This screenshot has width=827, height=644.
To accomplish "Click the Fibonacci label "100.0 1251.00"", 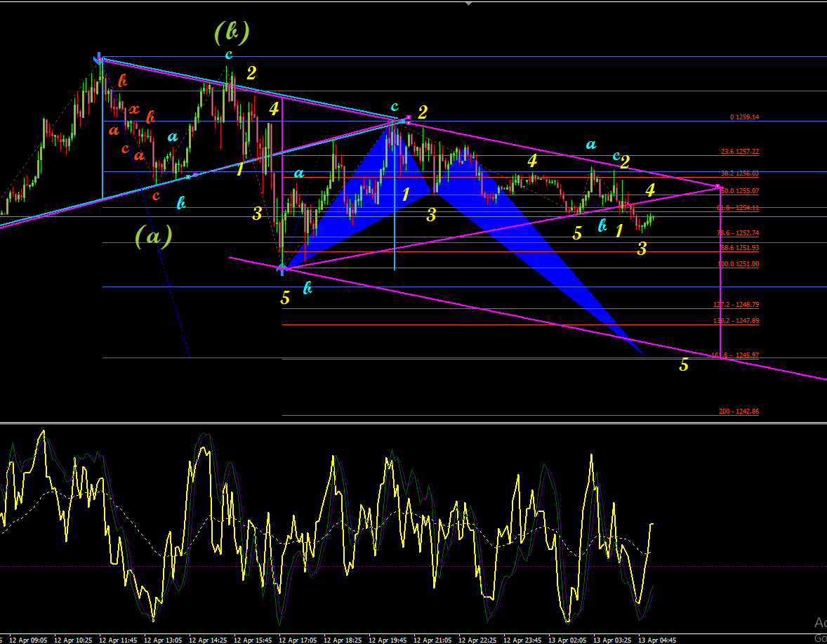I will point(739,264).
